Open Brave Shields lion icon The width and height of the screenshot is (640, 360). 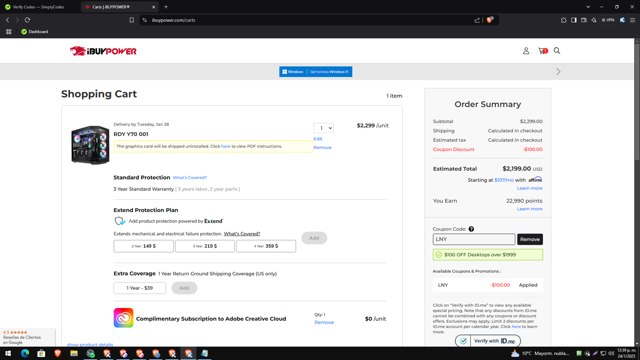[489, 20]
